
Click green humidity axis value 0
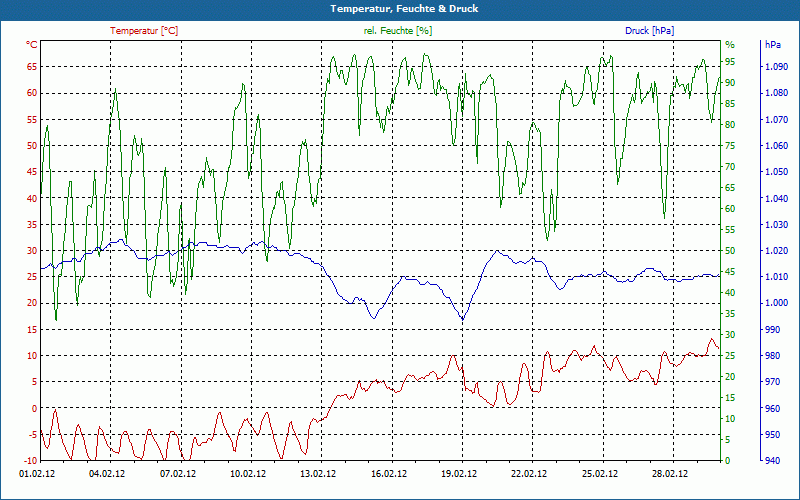728,461
